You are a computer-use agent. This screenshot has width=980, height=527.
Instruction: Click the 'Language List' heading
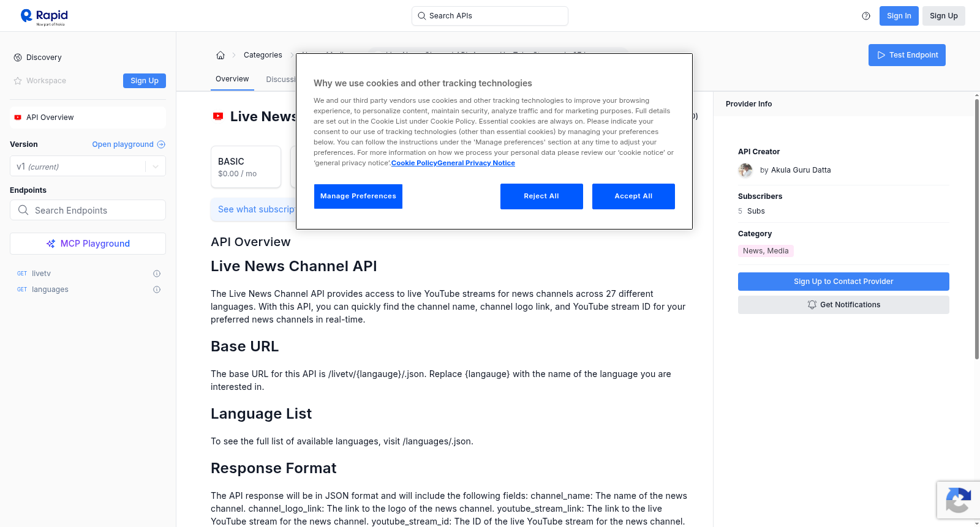point(261,414)
